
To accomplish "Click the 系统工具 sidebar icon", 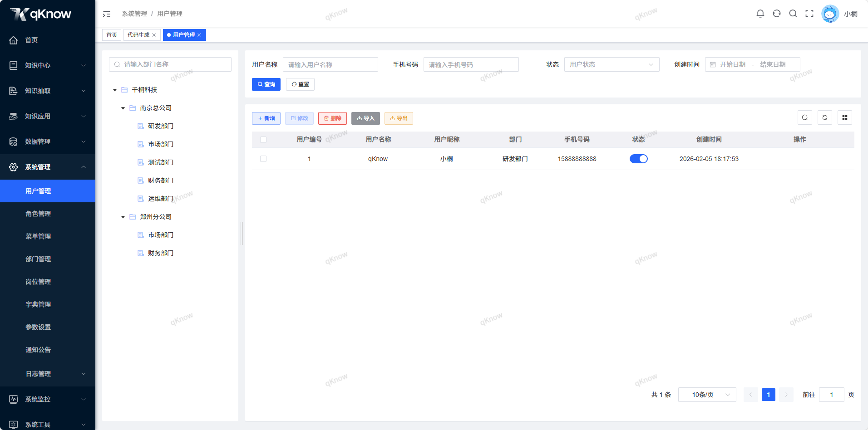I will (14, 425).
